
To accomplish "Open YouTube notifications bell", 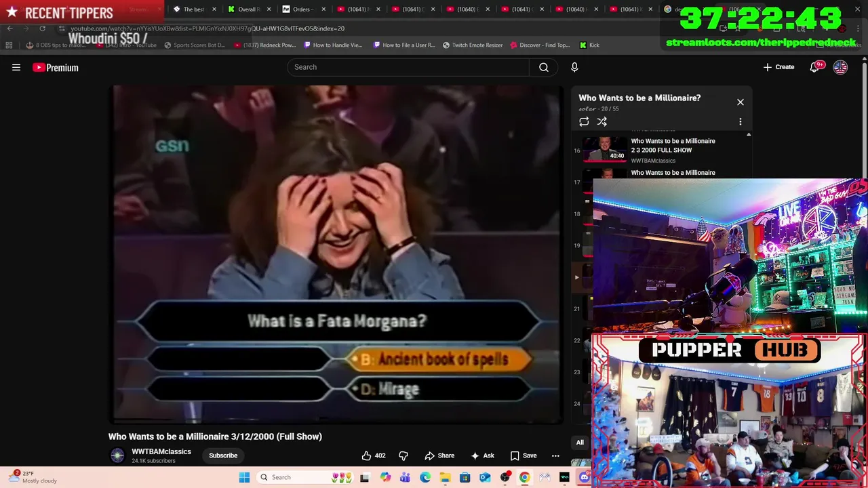I will (x=814, y=67).
